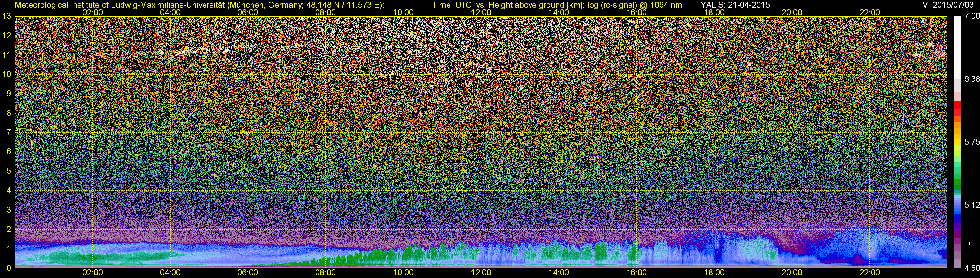The height and width of the screenshot is (278, 980).
Task: Click the 3 km height axis label
Action: pyautogui.click(x=9, y=210)
